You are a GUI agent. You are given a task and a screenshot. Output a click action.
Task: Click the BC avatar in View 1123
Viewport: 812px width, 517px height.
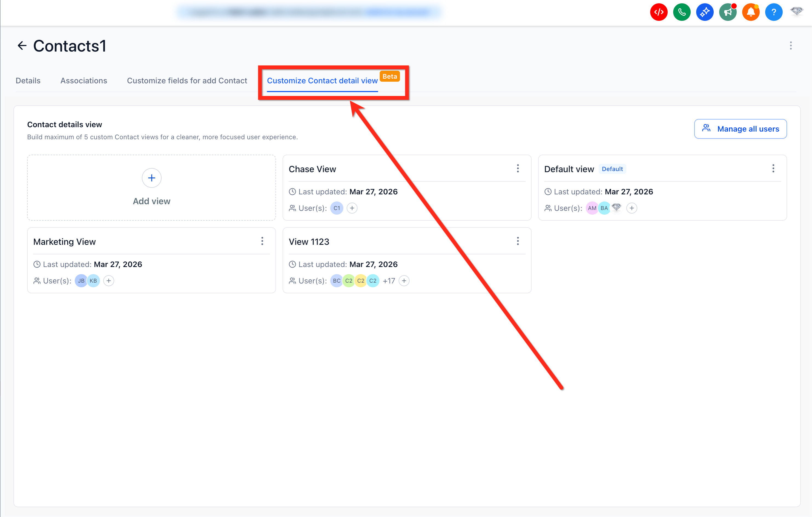[x=336, y=280]
